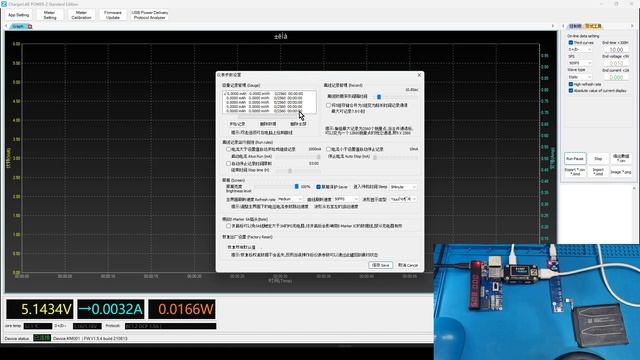Screen dimensions: 640x360
Task: Click the 0.0032A current readout
Action: pyautogui.click(x=111, y=309)
